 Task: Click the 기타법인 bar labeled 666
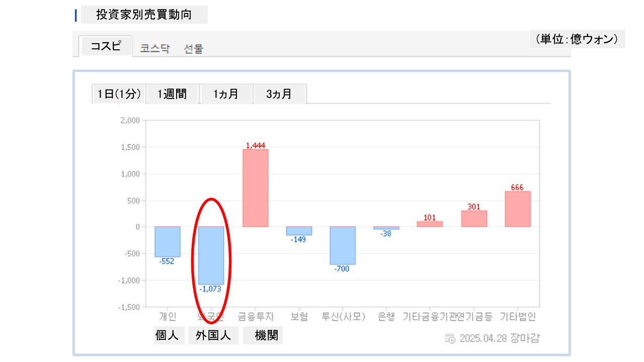click(518, 209)
